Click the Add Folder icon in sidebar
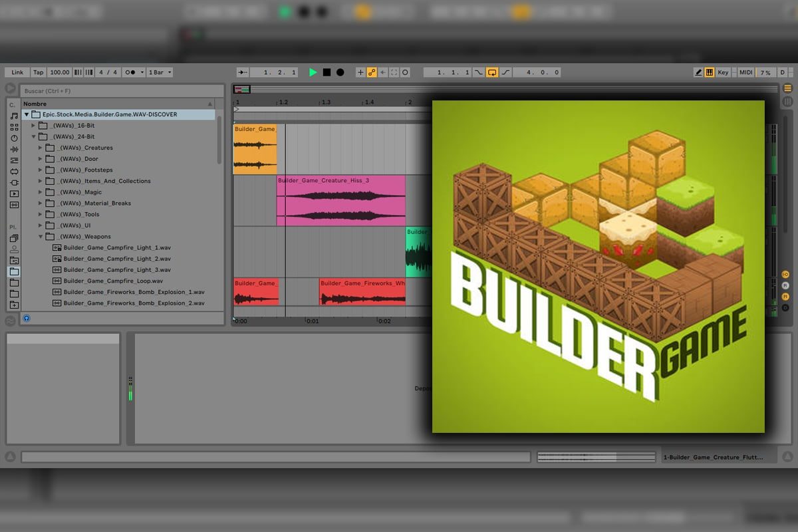The height and width of the screenshot is (532, 798). [x=14, y=305]
